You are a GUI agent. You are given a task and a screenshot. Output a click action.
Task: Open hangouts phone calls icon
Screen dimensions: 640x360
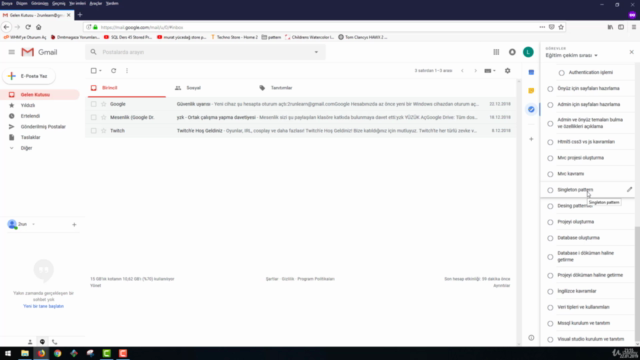coord(54,342)
